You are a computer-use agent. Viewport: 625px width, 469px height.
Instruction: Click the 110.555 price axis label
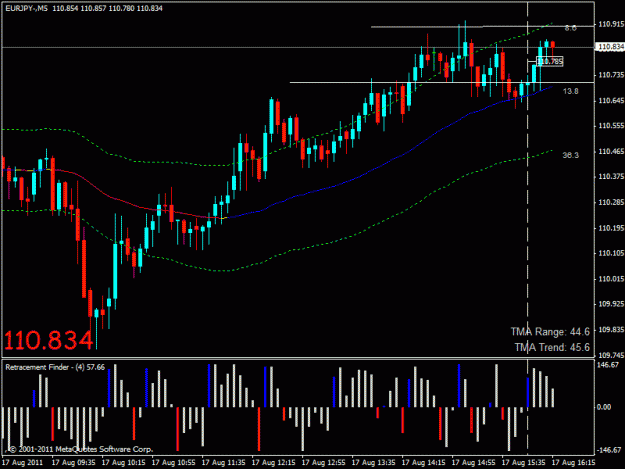(611, 126)
